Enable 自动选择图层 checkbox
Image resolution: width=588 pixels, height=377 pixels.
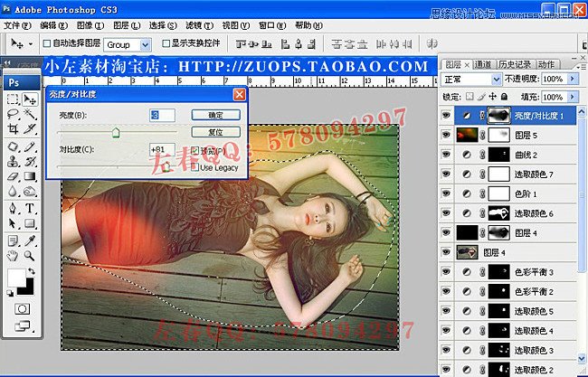pyautogui.click(x=47, y=43)
